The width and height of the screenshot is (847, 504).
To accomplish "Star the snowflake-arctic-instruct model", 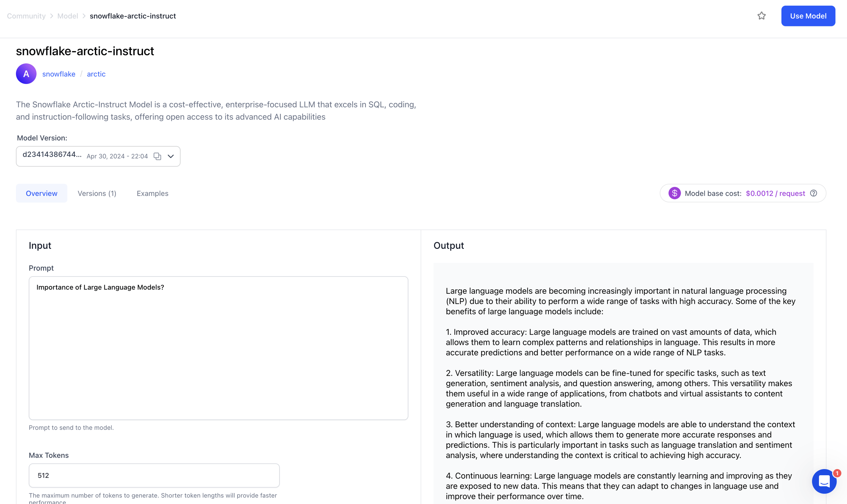I will click(x=761, y=16).
